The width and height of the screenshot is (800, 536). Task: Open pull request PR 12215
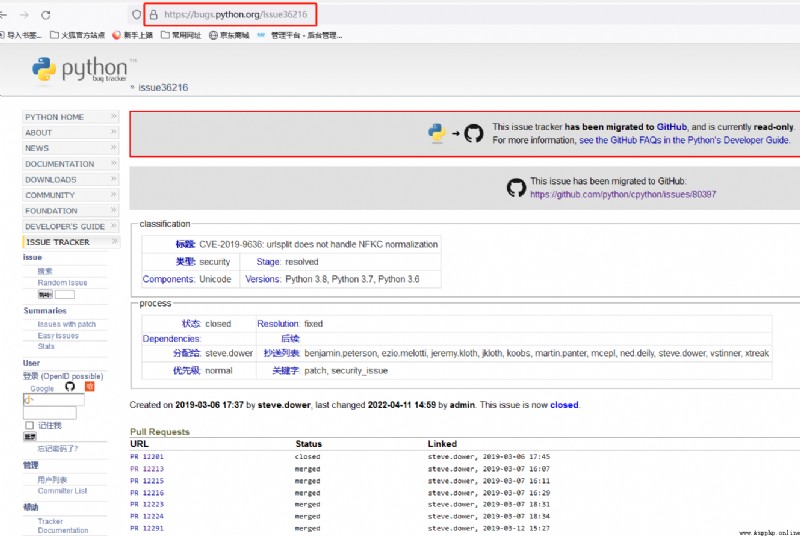tap(147, 481)
